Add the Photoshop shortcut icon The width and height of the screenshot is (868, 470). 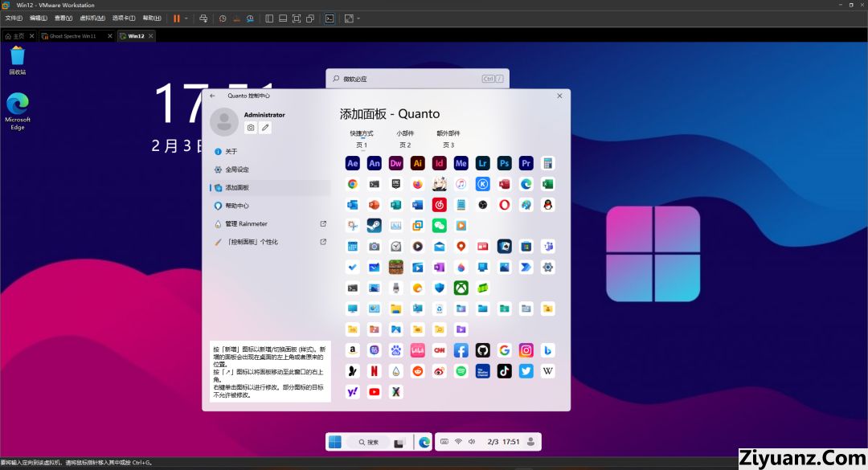pos(505,163)
